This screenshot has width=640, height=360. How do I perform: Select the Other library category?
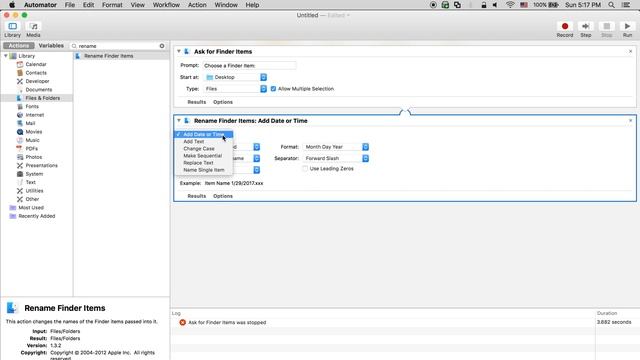pos(32,199)
